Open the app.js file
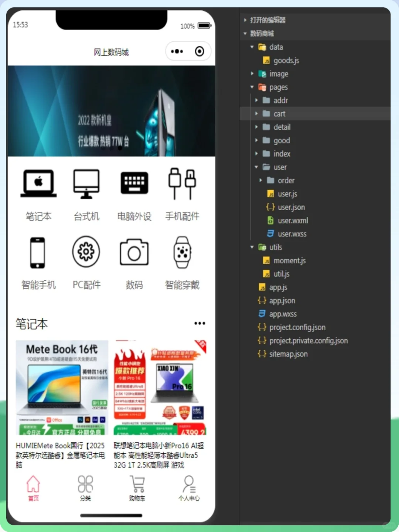The image size is (399, 532). coord(278,287)
